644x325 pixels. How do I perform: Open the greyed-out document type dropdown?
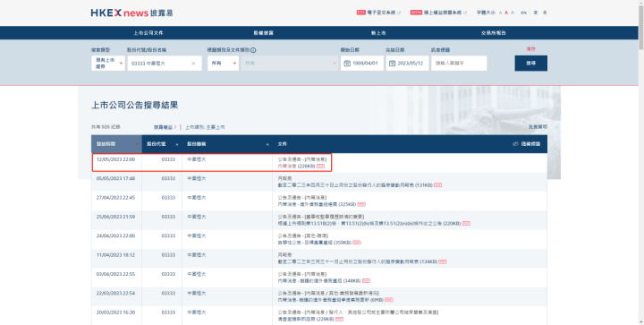290,64
